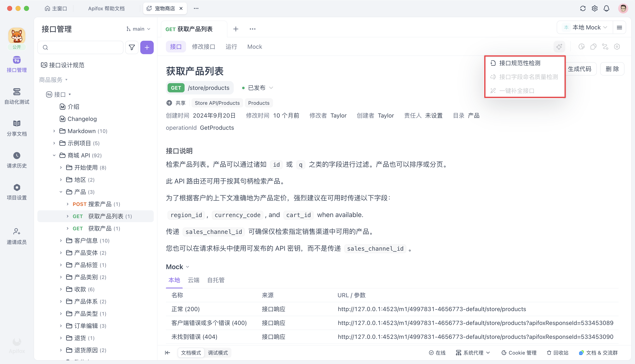Open the modification history icon
The width and height of the screenshot is (635, 364).
[x=581, y=47]
